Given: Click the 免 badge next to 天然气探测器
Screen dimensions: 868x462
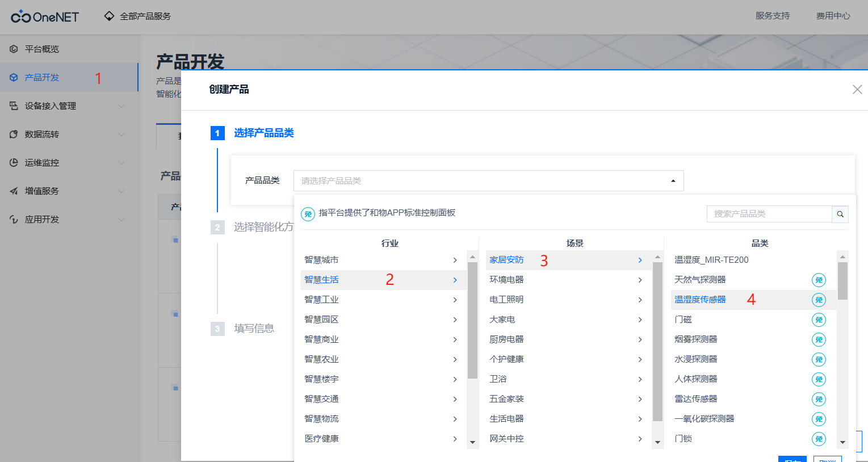Looking at the screenshot, I should point(819,280).
